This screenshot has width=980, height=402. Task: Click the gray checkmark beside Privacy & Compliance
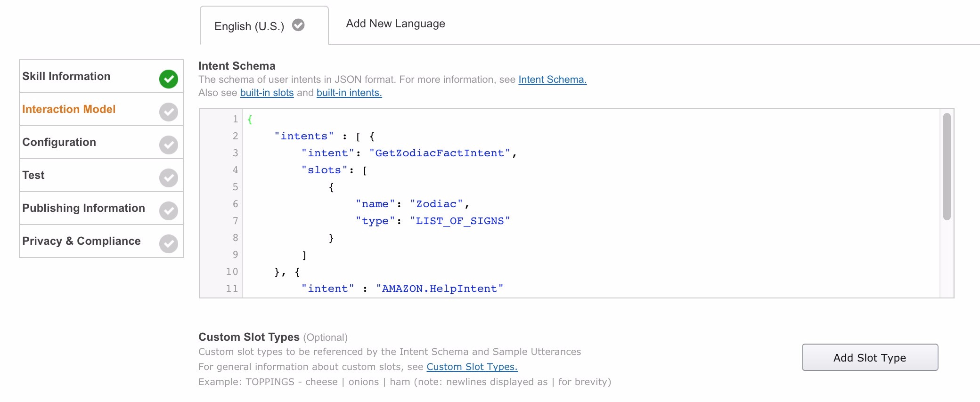pyautogui.click(x=169, y=243)
